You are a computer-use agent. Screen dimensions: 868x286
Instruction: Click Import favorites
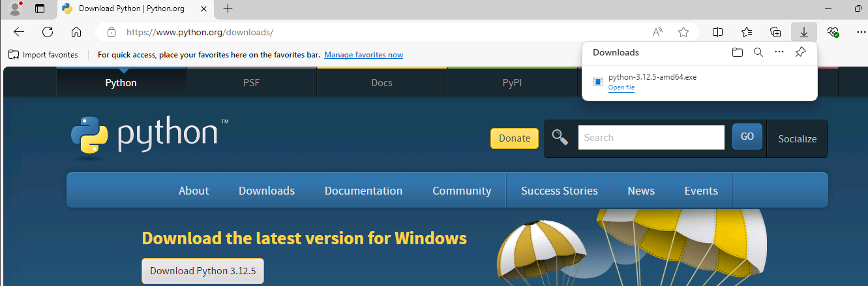[x=43, y=55]
